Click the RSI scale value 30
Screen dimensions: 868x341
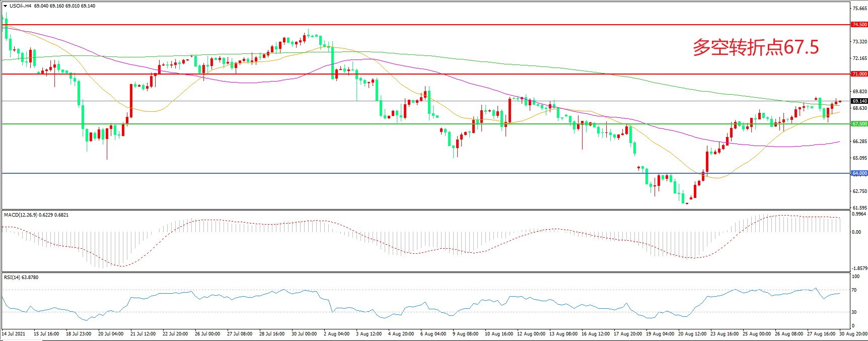(854, 312)
